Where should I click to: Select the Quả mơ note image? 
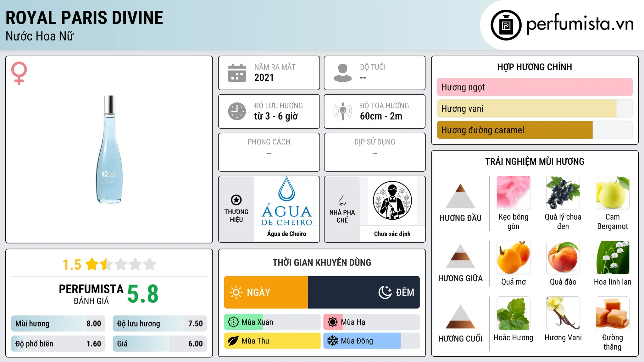click(514, 257)
